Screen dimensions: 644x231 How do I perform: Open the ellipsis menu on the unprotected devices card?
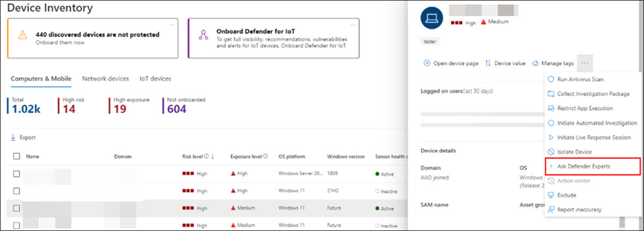172,25
